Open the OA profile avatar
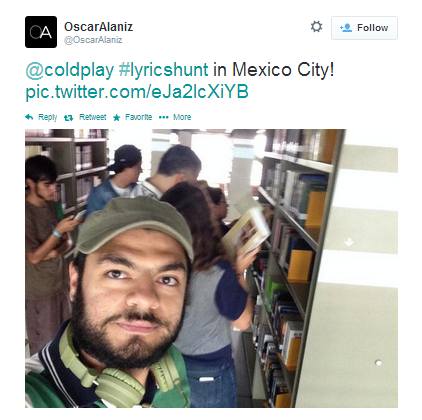422x420 pixels. click(41, 32)
